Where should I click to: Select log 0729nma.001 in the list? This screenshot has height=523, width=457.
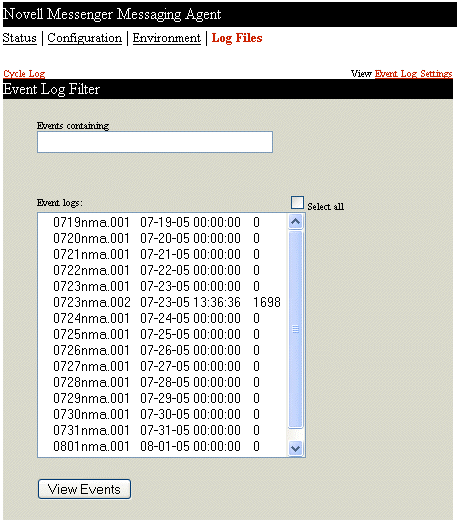tap(162, 398)
